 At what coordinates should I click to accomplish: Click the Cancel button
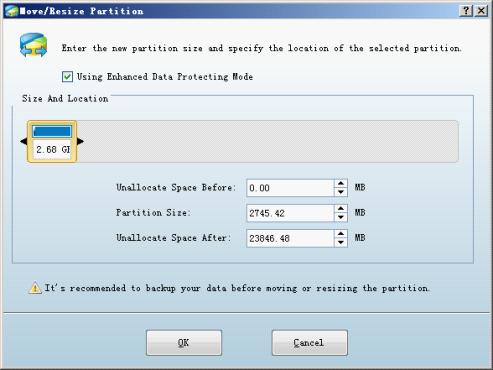(x=310, y=343)
